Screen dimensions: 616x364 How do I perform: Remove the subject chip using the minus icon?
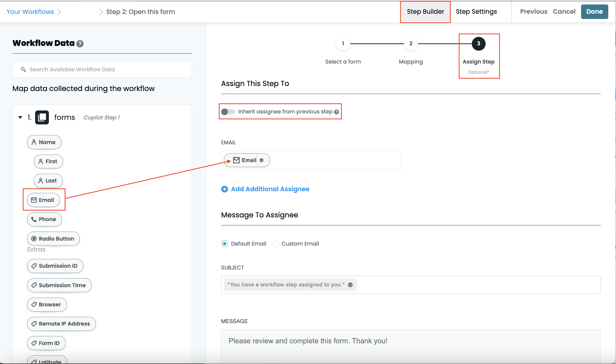click(x=350, y=284)
